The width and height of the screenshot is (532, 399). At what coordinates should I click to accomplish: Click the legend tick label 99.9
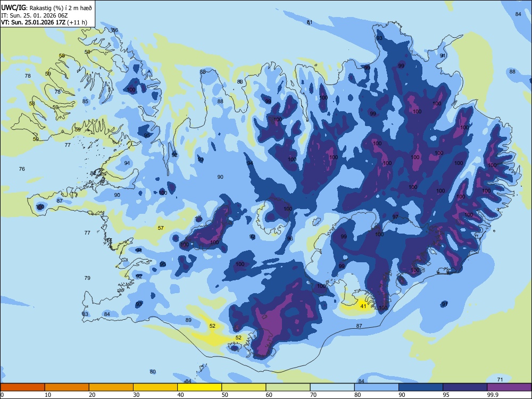coord(492,395)
